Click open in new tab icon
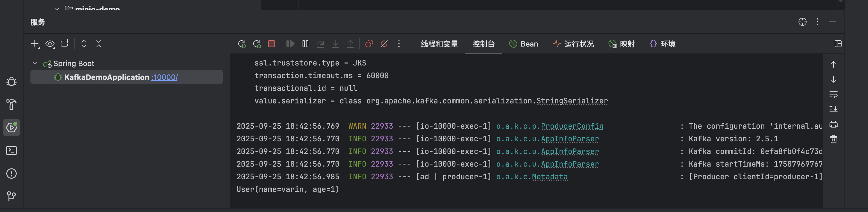Image resolution: width=868 pixels, height=212 pixels. pyautogui.click(x=65, y=43)
